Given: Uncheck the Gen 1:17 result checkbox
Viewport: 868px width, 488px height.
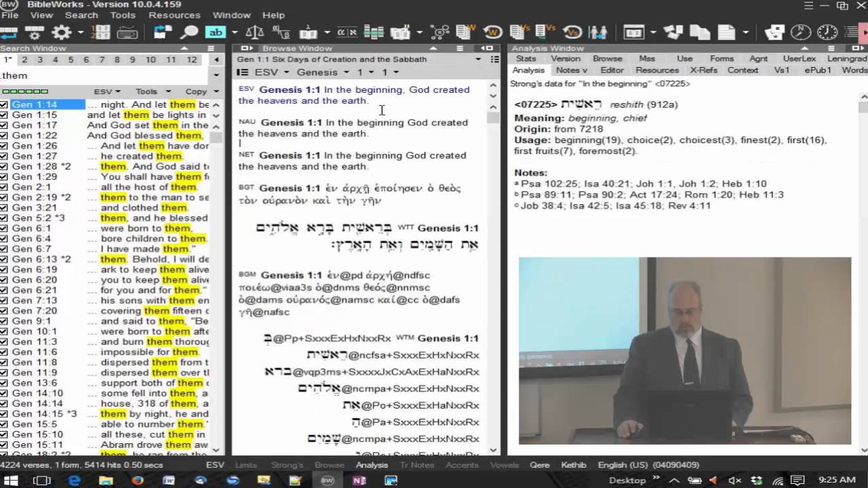Looking at the screenshot, I should click(x=4, y=125).
